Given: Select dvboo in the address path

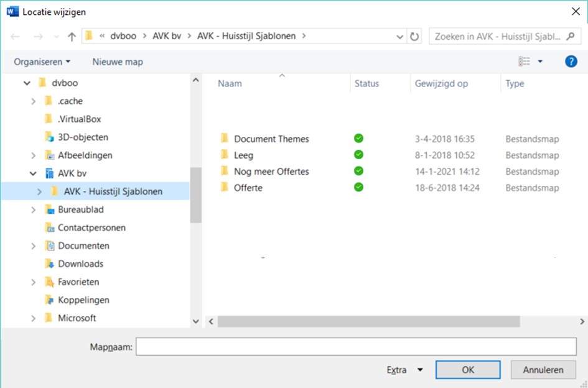Looking at the screenshot, I should [123, 36].
